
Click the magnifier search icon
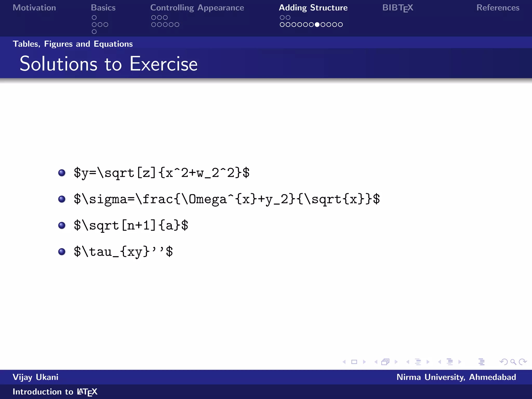click(513, 362)
